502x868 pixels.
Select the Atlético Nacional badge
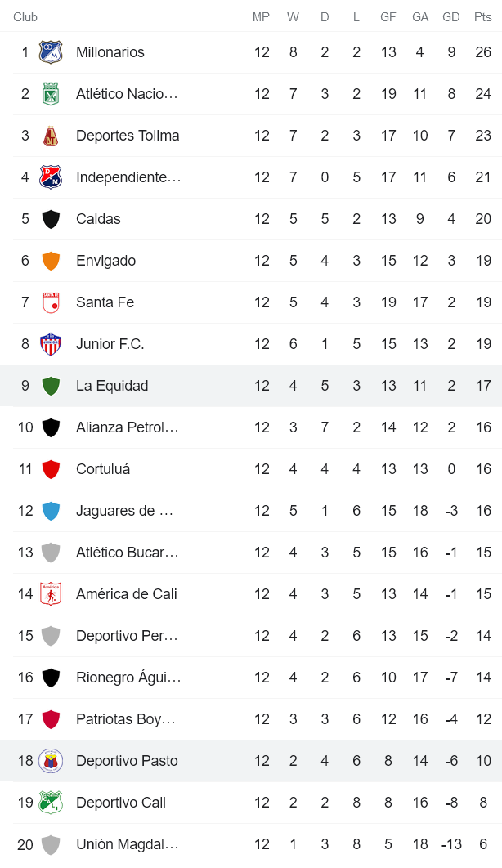coord(51,93)
